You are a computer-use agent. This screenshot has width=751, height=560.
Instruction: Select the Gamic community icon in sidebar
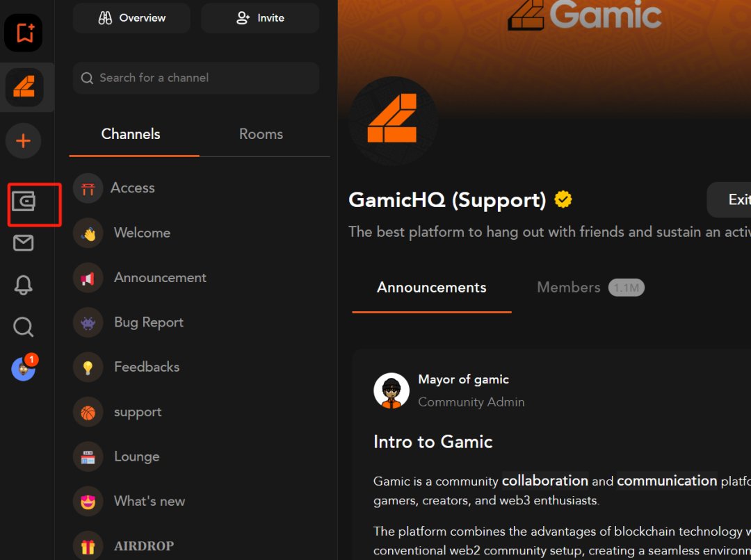point(24,87)
